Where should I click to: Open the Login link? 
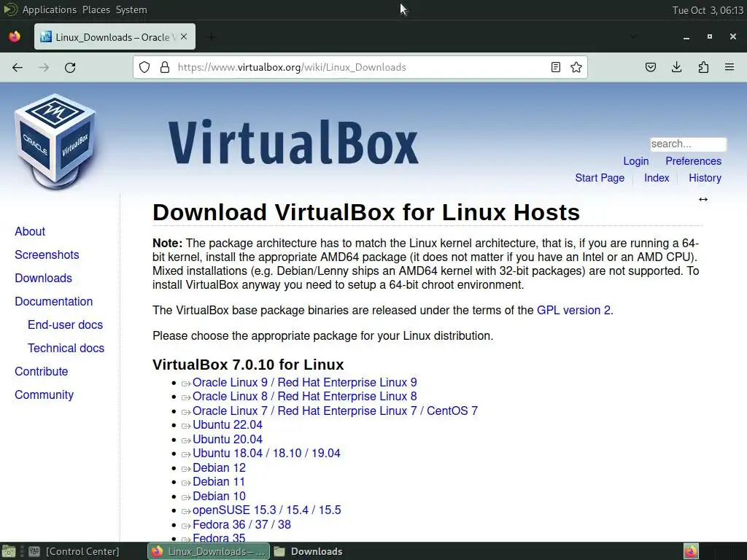pyautogui.click(x=636, y=161)
